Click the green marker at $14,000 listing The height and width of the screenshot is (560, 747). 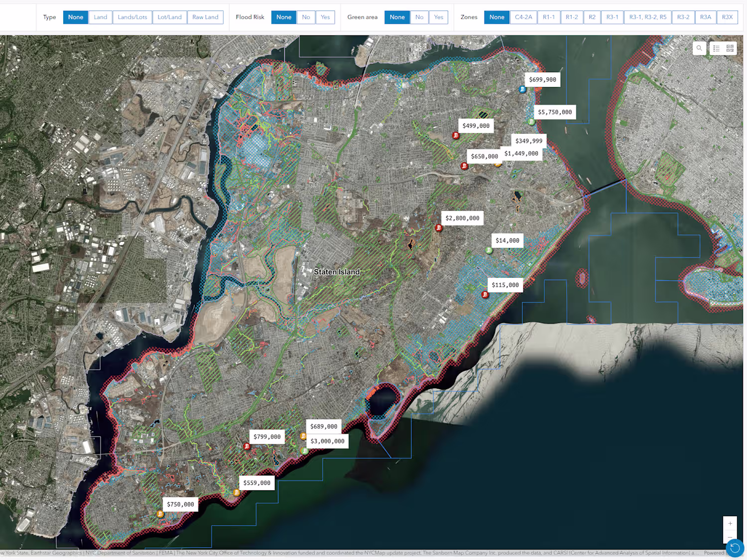[489, 250]
